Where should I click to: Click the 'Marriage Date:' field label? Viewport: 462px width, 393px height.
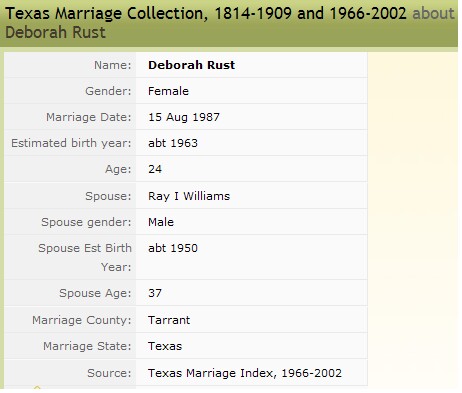[89, 117]
